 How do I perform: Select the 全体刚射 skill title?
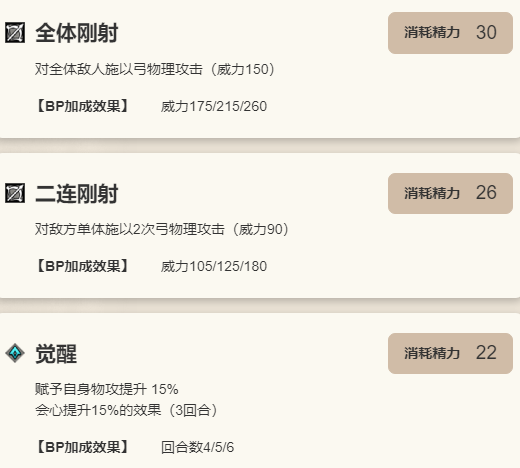point(76,33)
